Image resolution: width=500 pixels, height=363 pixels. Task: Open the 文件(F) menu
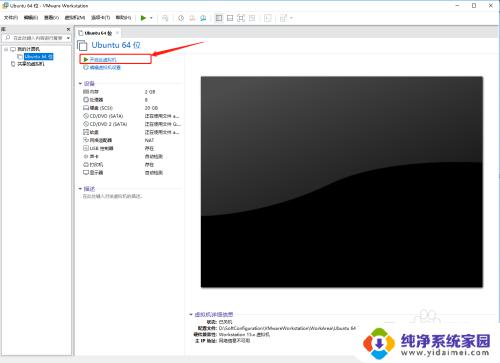pyautogui.click(x=11, y=17)
